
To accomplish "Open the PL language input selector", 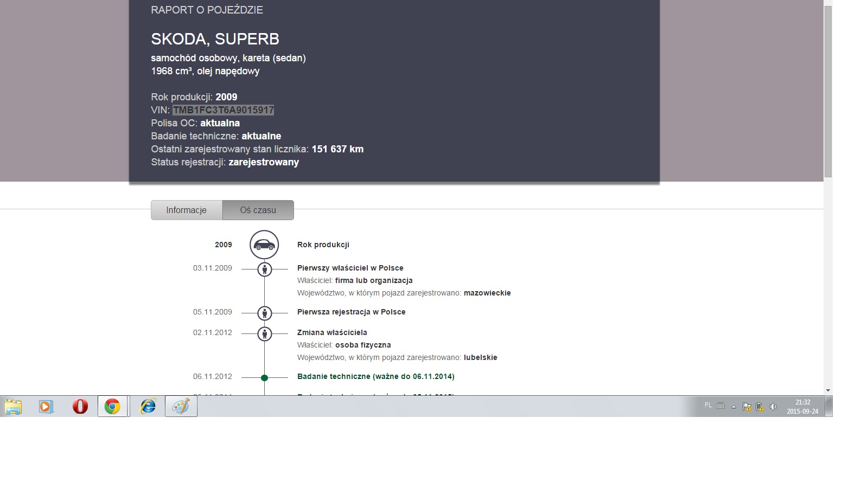I will 708,405.
